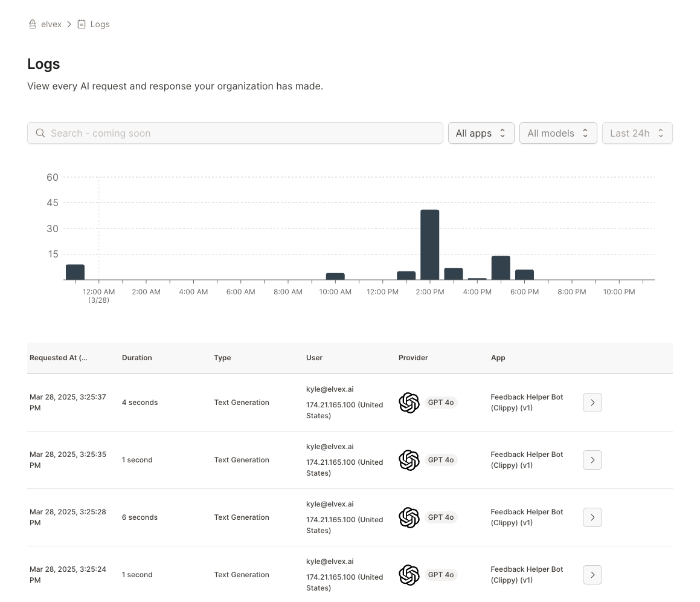The image size is (700, 602).
Task: Change the Last 24h time range
Action: (637, 133)
